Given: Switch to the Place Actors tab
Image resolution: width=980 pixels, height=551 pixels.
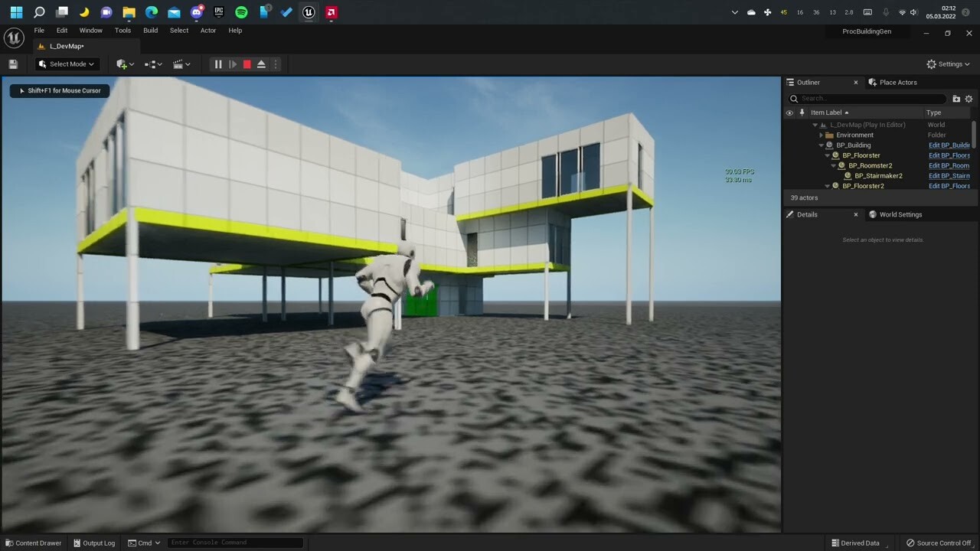Looking at the screenshot, I should click(897, 82).
